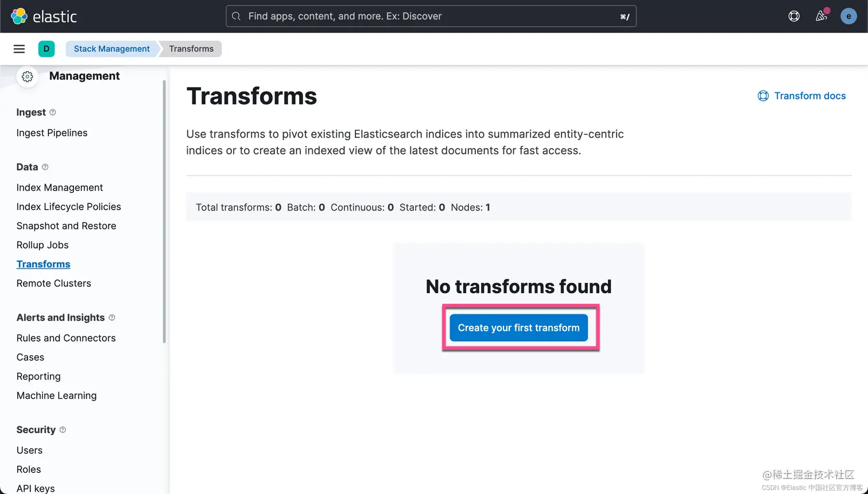The width and height of the screenshot is (868, 494).
Task: Open the newsfeed party icon
Action: click(821, 16)
